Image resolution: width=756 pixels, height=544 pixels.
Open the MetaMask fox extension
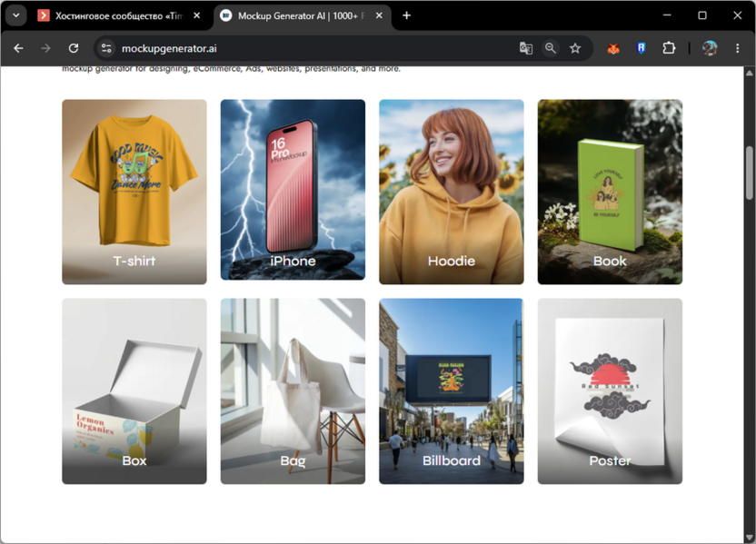[x=612, y=48]
